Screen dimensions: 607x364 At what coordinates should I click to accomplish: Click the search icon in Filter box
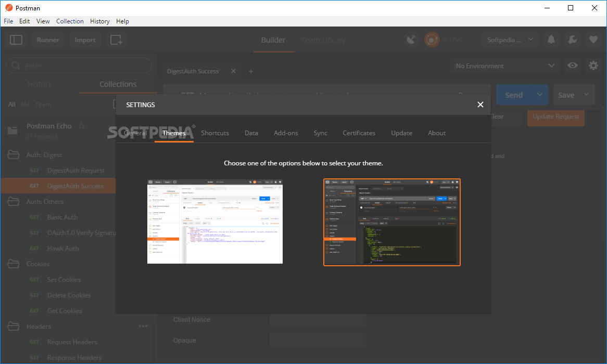click(16, 66)
